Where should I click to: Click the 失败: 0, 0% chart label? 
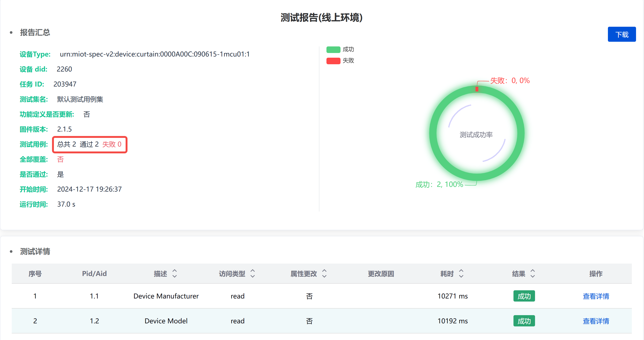click(510, 81)
